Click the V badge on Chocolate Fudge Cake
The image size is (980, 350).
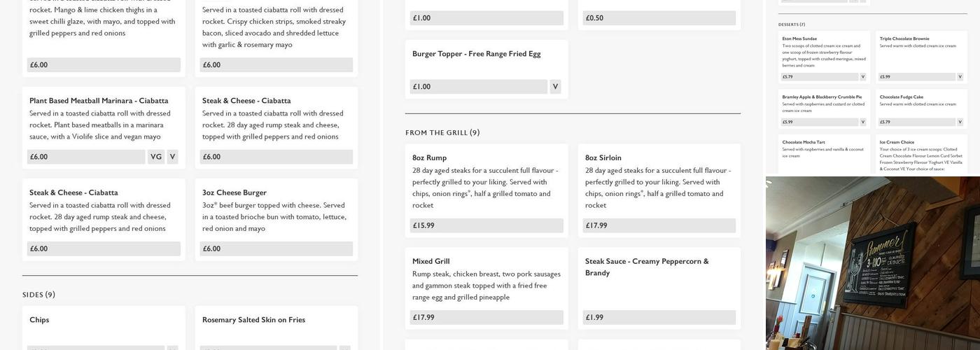click(x=960, y=122)
